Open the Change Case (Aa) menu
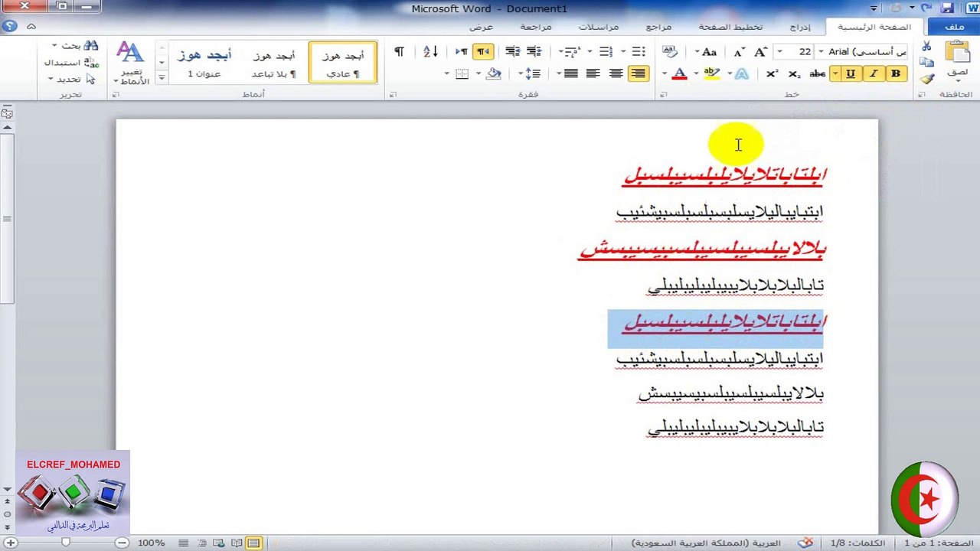This screenshot has width=980, height=551. coord(705,51)
